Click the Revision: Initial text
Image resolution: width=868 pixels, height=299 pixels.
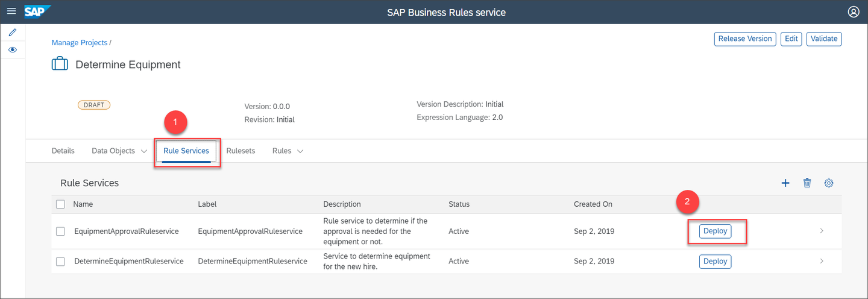[x=269, y=119]
